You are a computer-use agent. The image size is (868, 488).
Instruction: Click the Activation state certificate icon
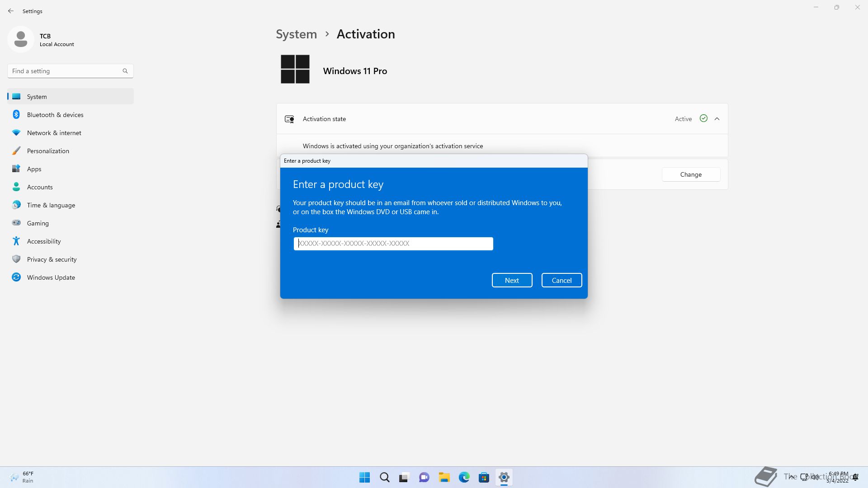point(289,119)
